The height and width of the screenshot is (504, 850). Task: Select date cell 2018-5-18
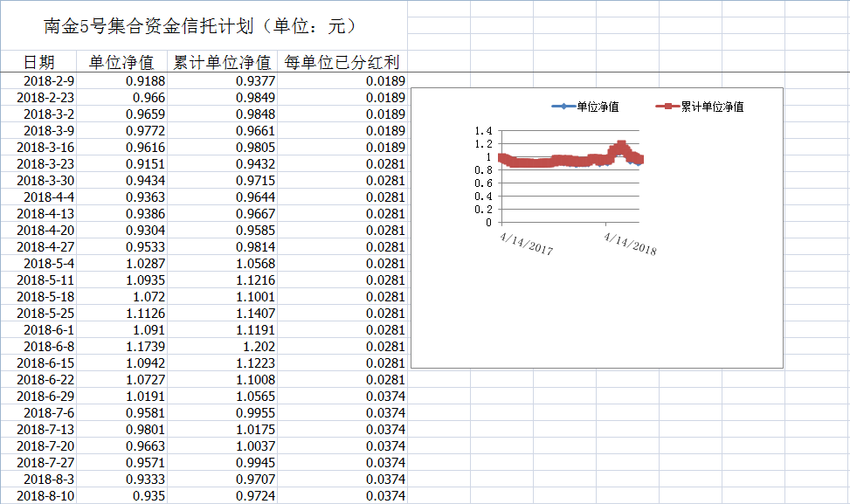38,296
